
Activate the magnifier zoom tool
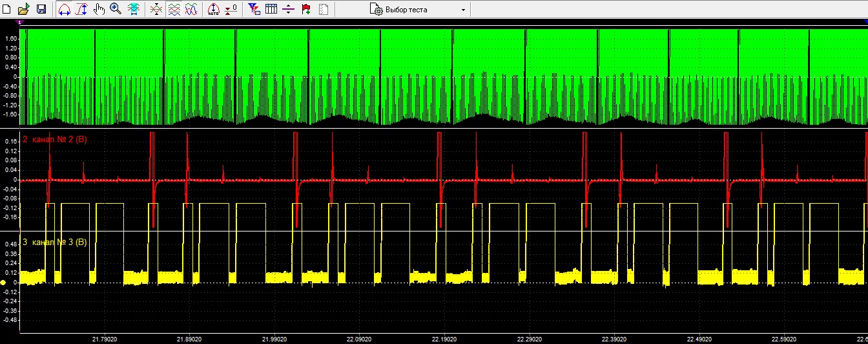click(x=116, y=9)
